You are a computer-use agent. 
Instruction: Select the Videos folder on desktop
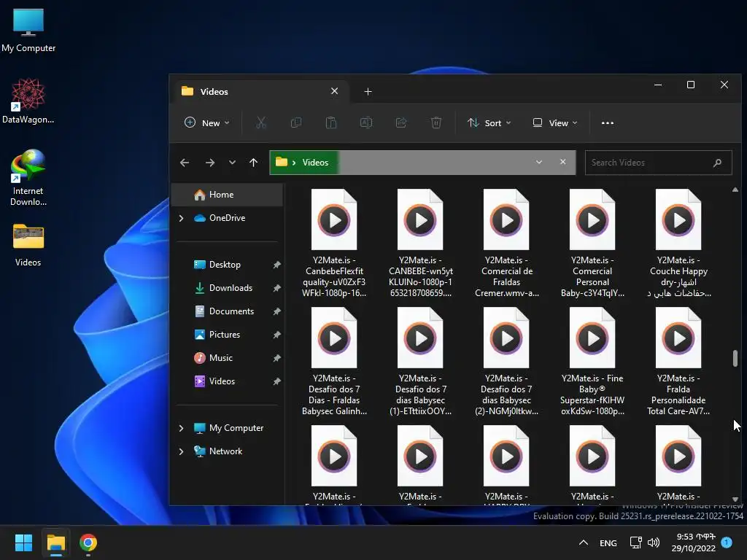coord(28,245)
